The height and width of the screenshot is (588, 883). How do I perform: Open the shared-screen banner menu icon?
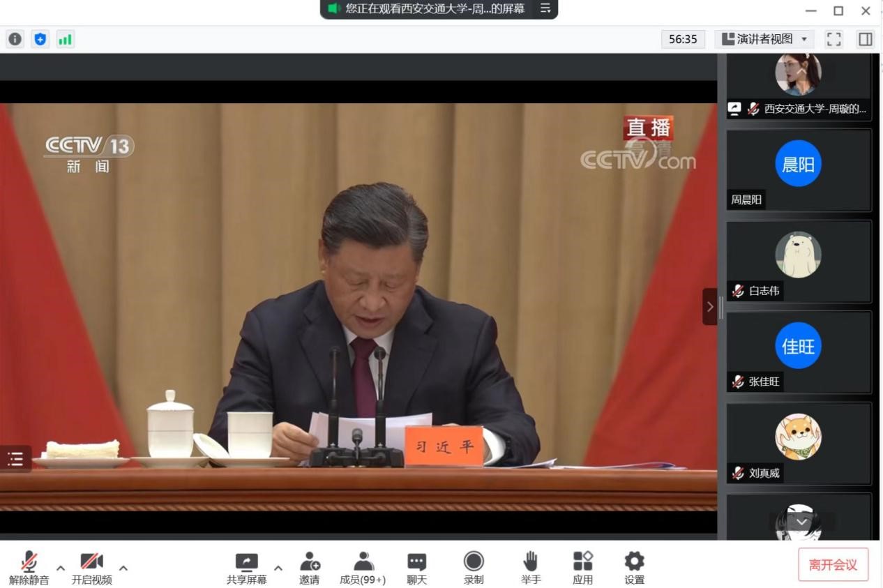pos(545,8)
